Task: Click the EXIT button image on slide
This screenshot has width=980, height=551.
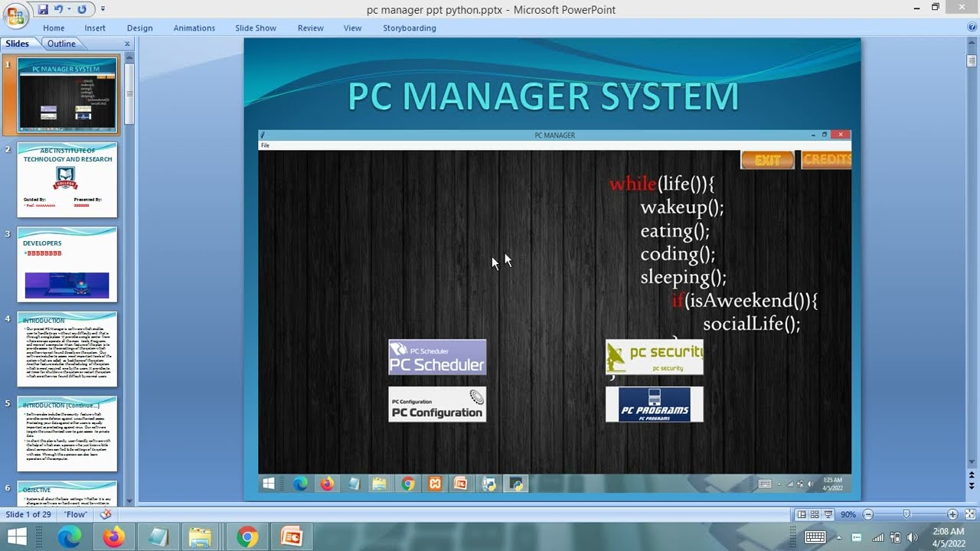Action: pyautogui.click(x=767, y=160)
